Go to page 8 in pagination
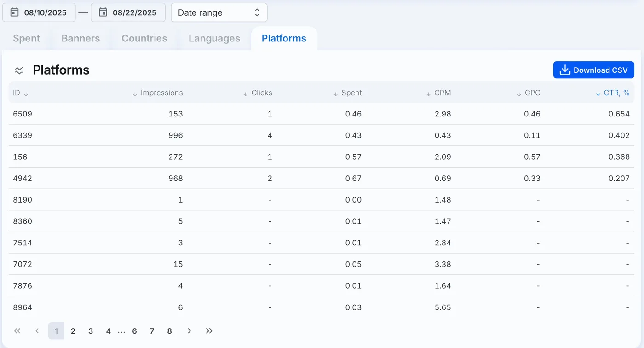 [169, 331]
